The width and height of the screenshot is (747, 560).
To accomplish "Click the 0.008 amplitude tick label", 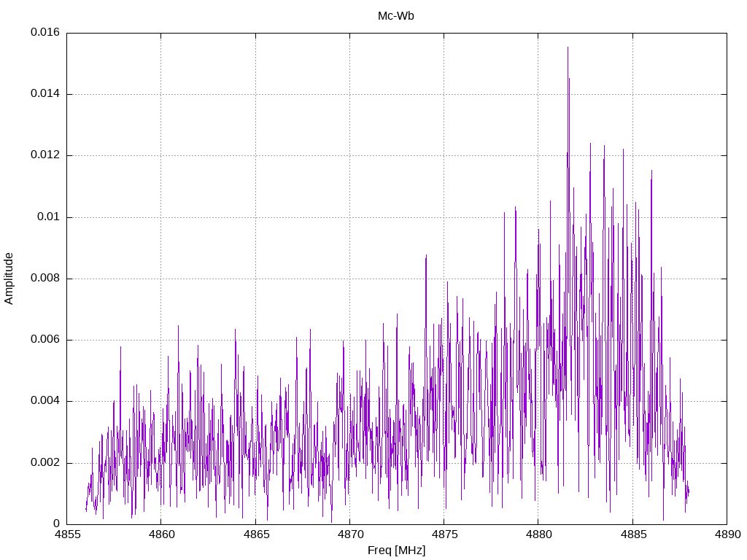I will pyautogui.click(x=44, y=279).
